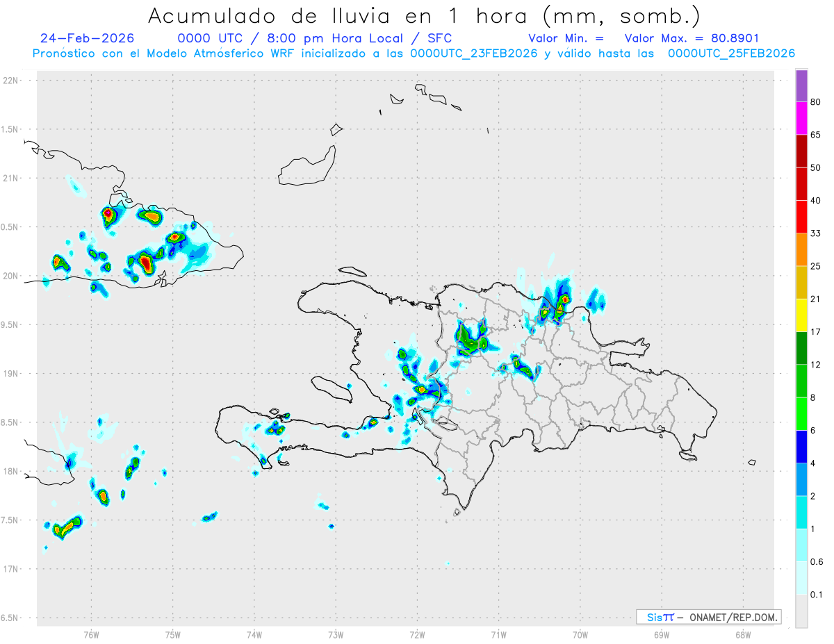Click the "69W" longitude label
The height and width of the screenshot is (644, 834).
click(662, 635)
